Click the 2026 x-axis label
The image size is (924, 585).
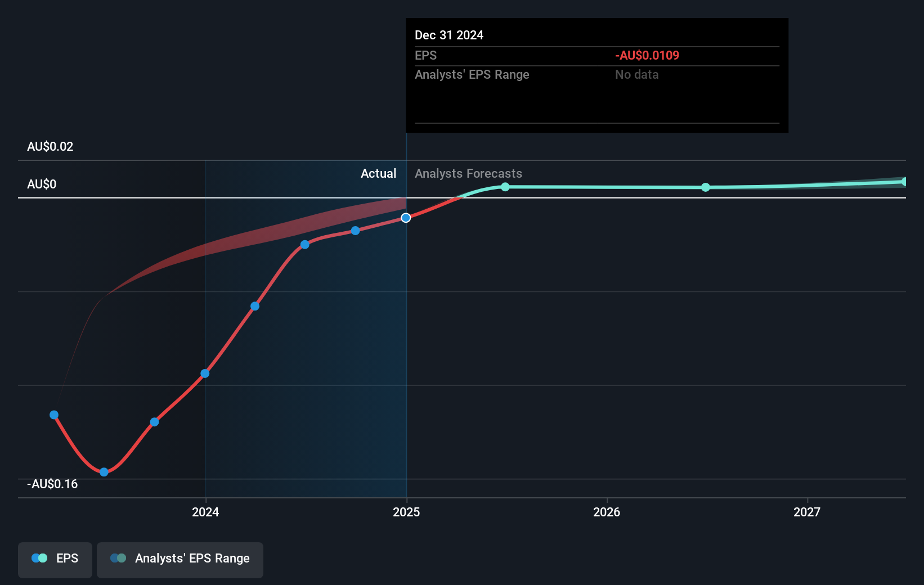[607, 512]
